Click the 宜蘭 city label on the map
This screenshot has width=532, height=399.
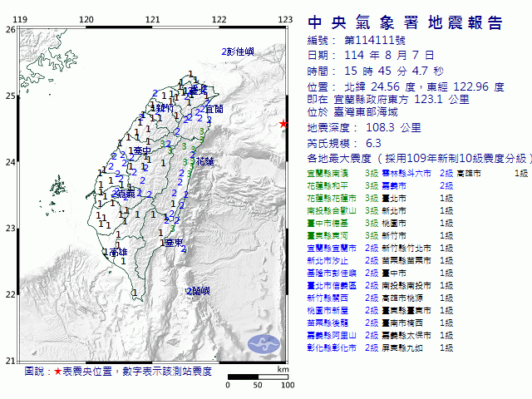click(x=213, y=109)
